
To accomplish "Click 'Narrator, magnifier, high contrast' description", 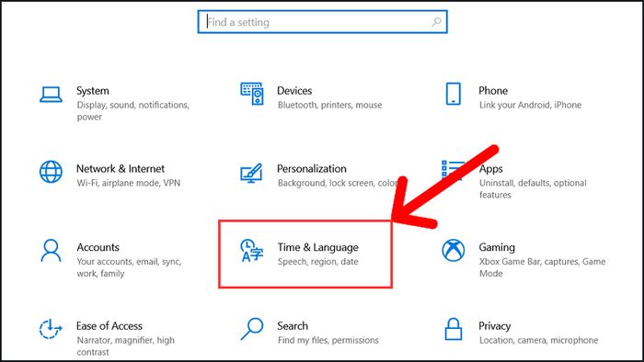I will (126, 346).
